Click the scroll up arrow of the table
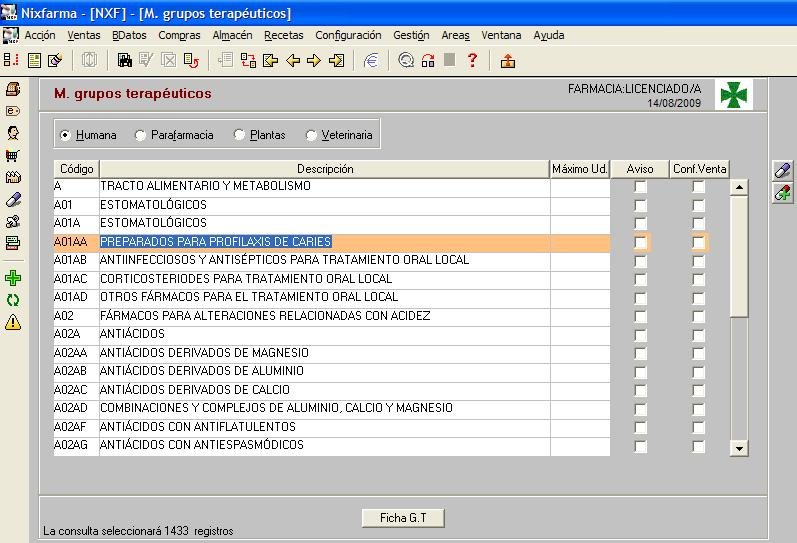The image size is (797, 543). coord(739,188)
